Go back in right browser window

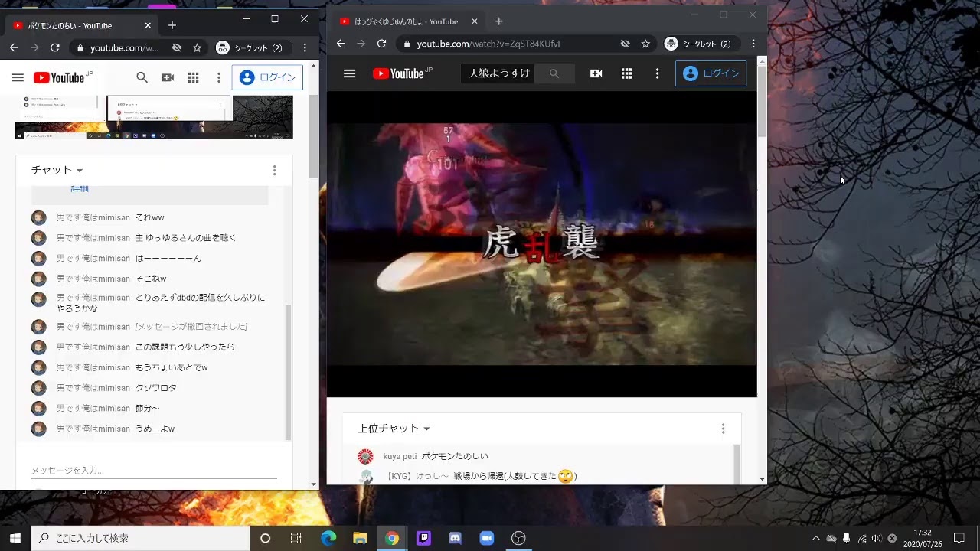pyautogui.click(x=341, y=44)
